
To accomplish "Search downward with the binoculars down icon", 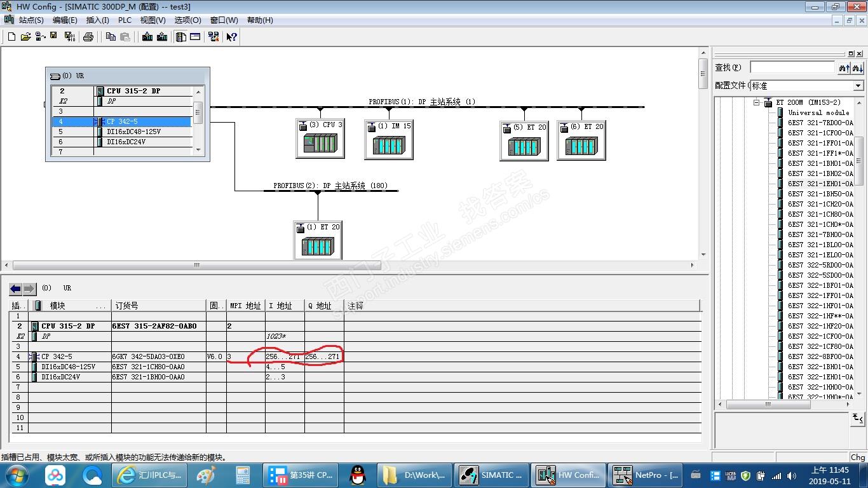I will click(857, 67).
